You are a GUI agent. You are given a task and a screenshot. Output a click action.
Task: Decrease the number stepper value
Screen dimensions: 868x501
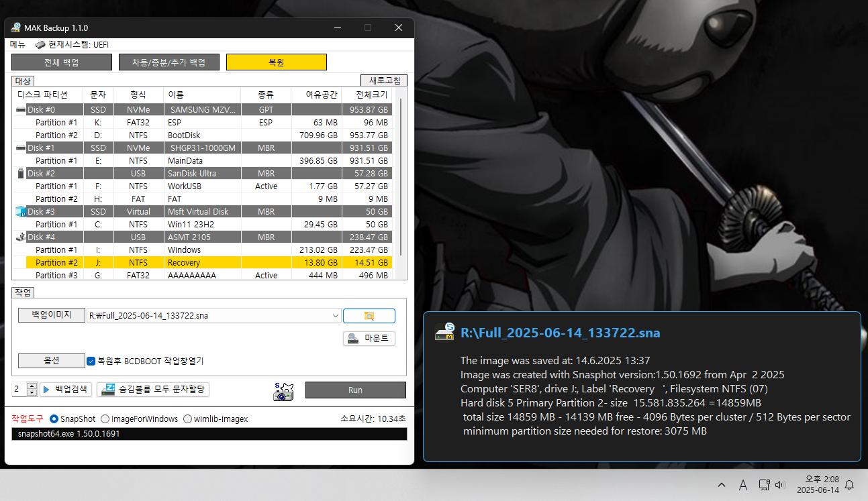pyautogui.click(x=32, y=393)
